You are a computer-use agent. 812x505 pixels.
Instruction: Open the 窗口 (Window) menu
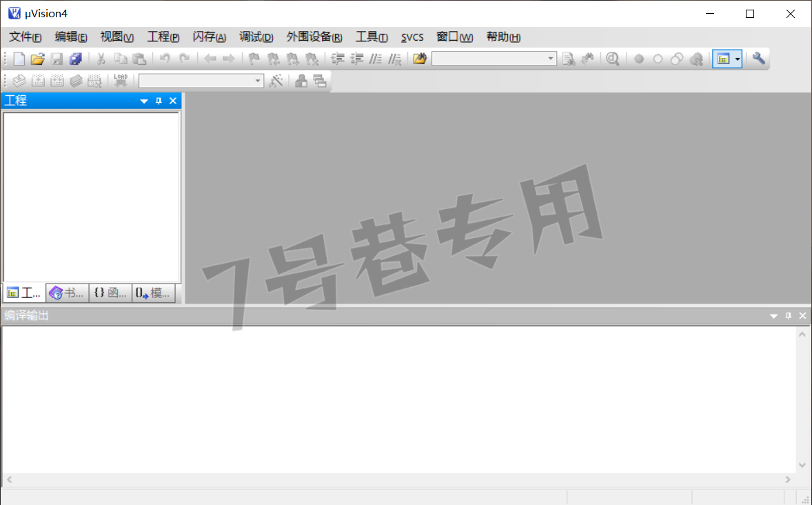[455, 37]
